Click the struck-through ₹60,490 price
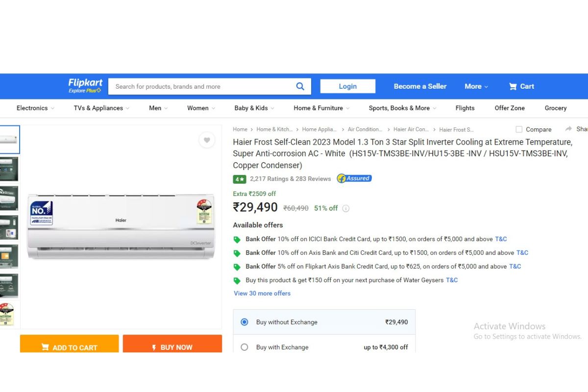 coord(296,208)
